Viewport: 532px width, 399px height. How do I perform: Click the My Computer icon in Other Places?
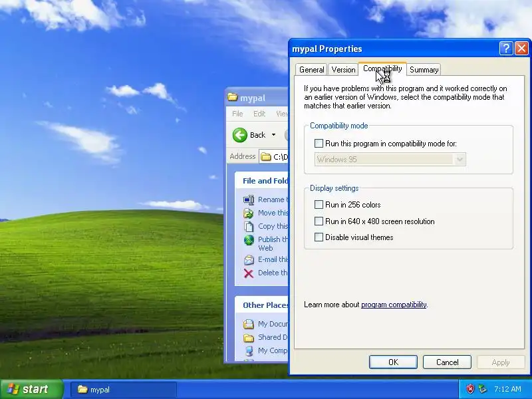(x=249, y=350)
